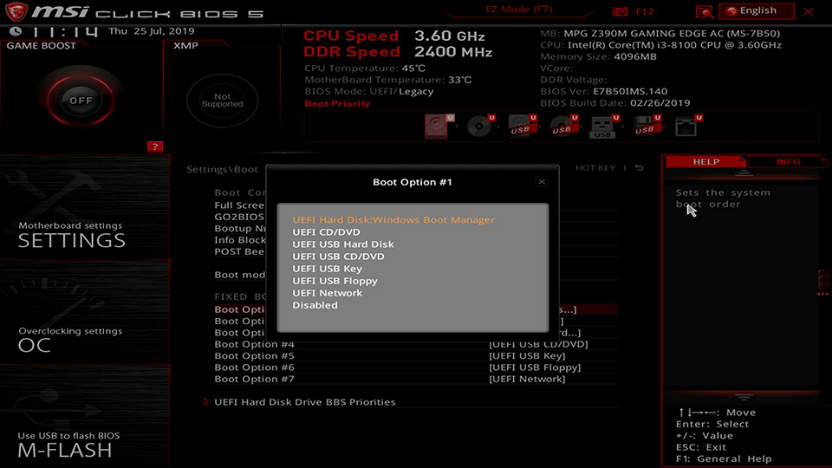Open the SETTINGS motherboard section
This screenshot has width=832, height=468.
(x=72, y=236)
